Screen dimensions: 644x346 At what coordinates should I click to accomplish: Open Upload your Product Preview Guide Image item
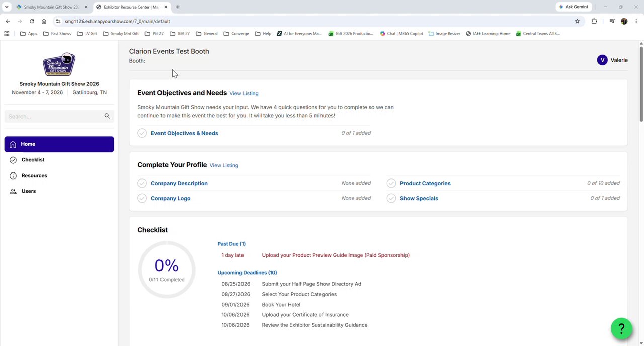[336, 255]
